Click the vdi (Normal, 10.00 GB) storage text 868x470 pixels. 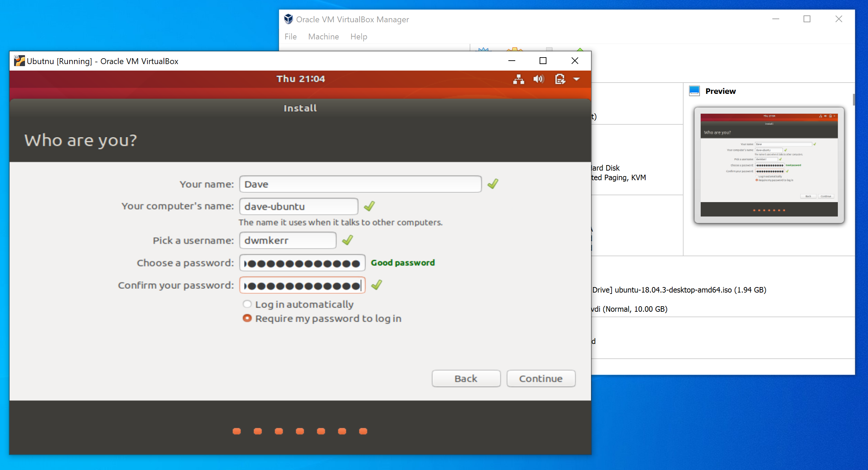[x=629, y=309]
